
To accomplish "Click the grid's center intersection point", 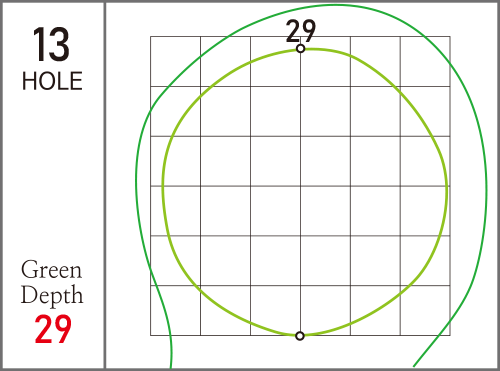I will (x=300, y=186).
